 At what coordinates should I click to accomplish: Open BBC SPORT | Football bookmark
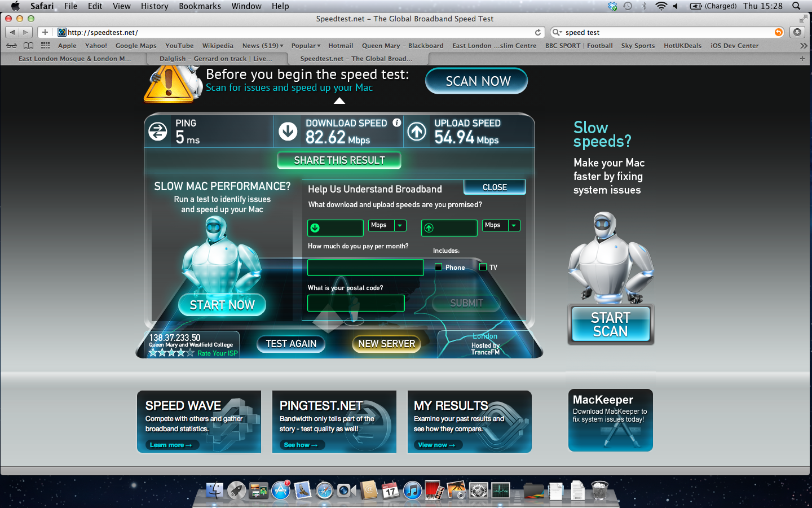coord(579,46)
